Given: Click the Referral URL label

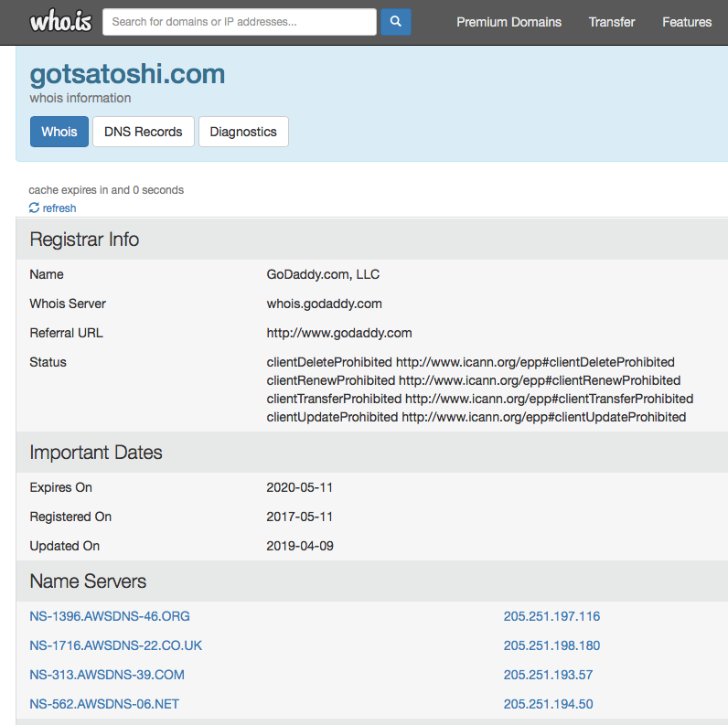Looking at the screenshot, I should pos(67,333).
